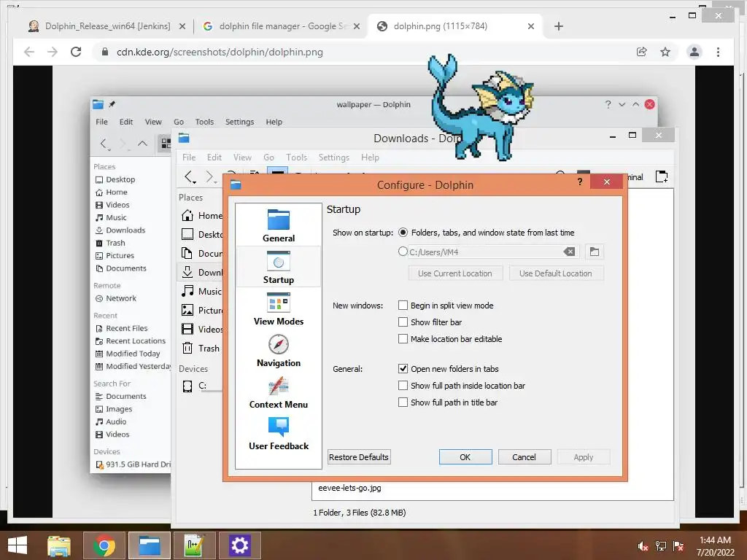Viewport: 747px width, 560px height.
Task: Open the Windows Start menu
Action: pos(18,545)
